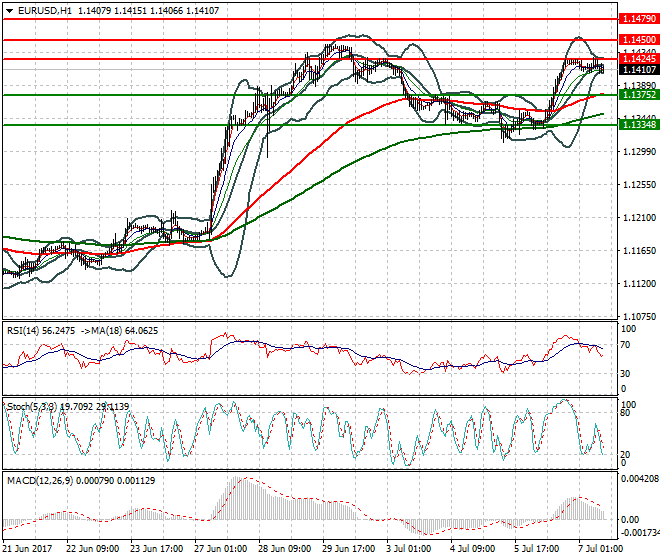Click the 4 Jul 09:00 time label
This screenshot has width=660, height=560.
(x=473, y=549)
